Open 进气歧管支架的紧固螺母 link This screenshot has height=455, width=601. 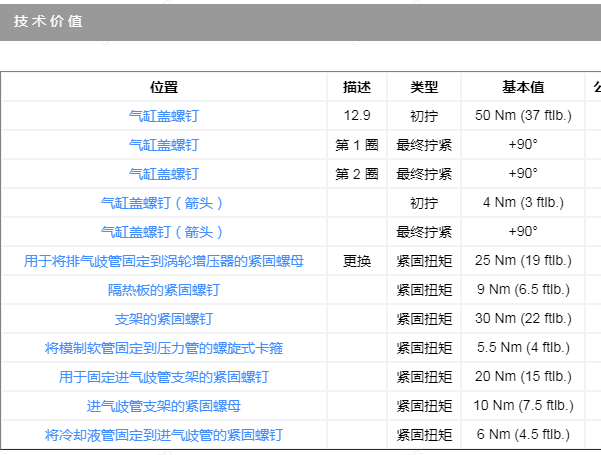(164, 406)
